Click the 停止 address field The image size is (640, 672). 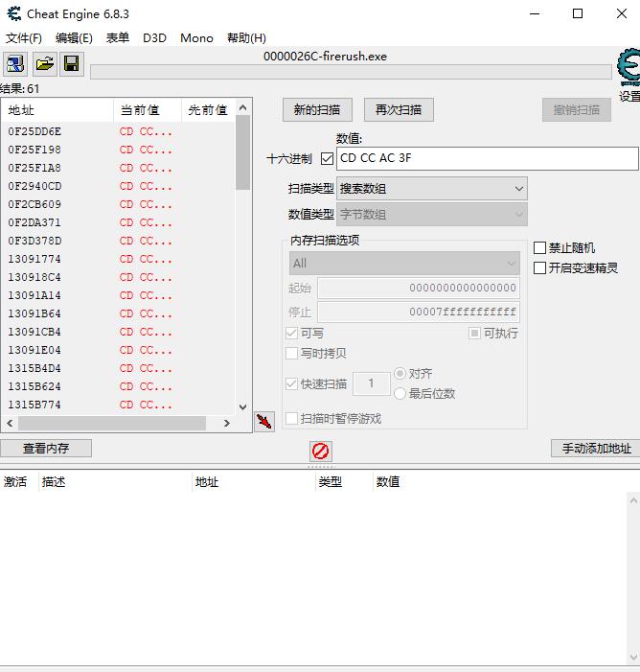[x=419, y=312]
